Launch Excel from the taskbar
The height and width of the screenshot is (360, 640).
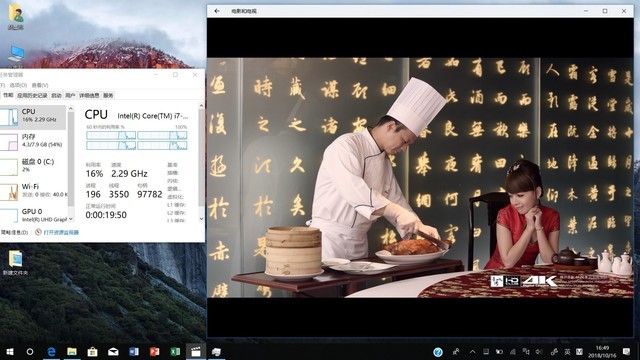pyautogui.click(x=175, y=351)
